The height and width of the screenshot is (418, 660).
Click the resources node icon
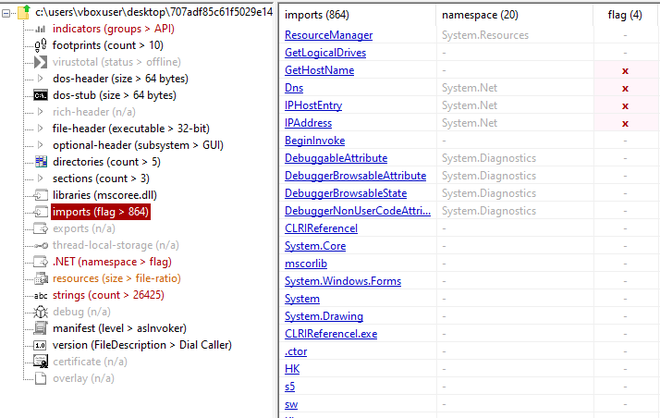click(41, 279)
